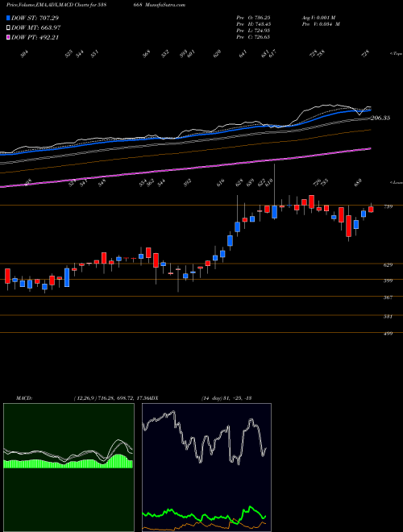Open the green MACD histogram panel
Viewport: 403px width, 532px height.
[69, 468]
